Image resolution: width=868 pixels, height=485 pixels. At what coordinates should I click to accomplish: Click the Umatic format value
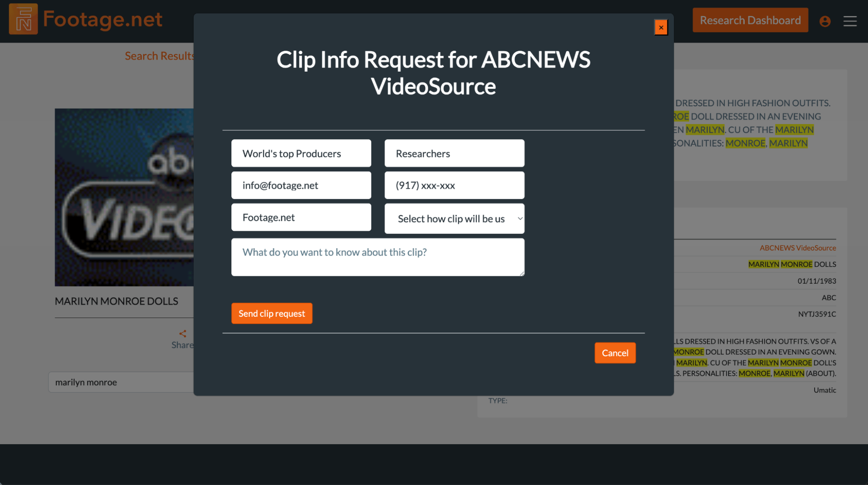tap(825, 390)
